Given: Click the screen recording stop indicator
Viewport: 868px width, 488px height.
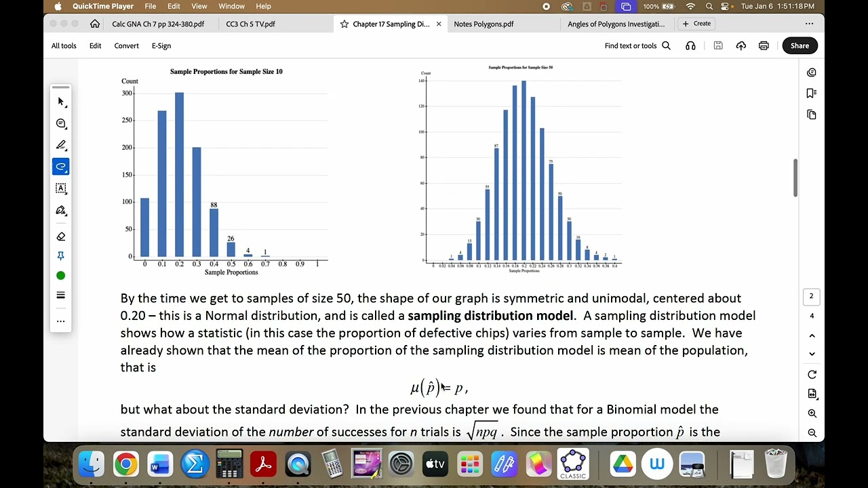Looking at the screenshot, I should 547,6.
